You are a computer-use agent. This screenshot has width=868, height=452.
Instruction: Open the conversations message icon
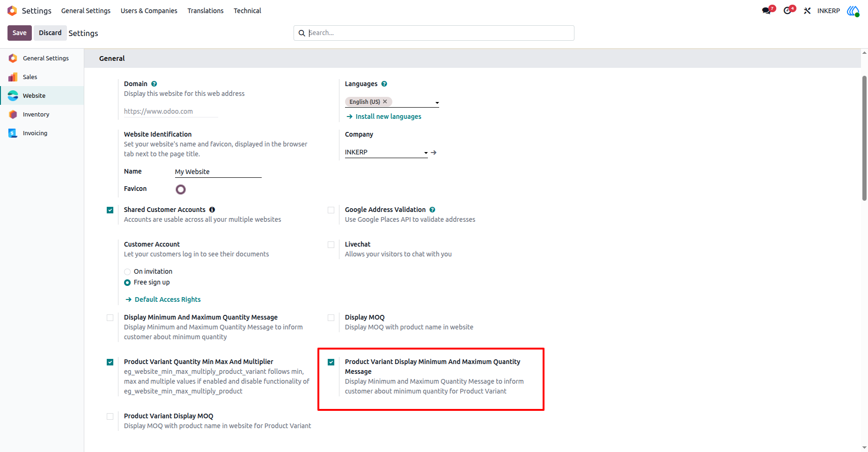pos(766,11)
